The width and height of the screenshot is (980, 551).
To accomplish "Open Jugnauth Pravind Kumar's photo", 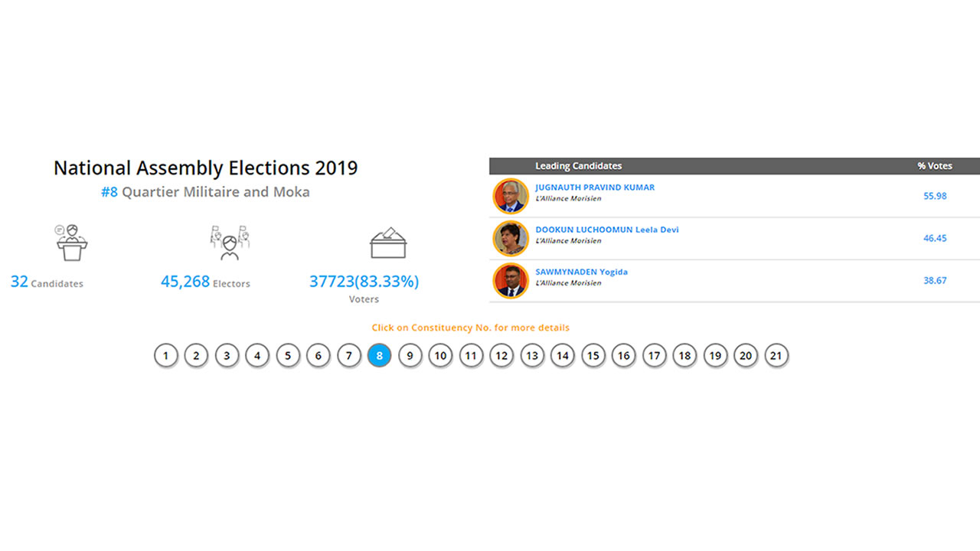I will [511, 196].
